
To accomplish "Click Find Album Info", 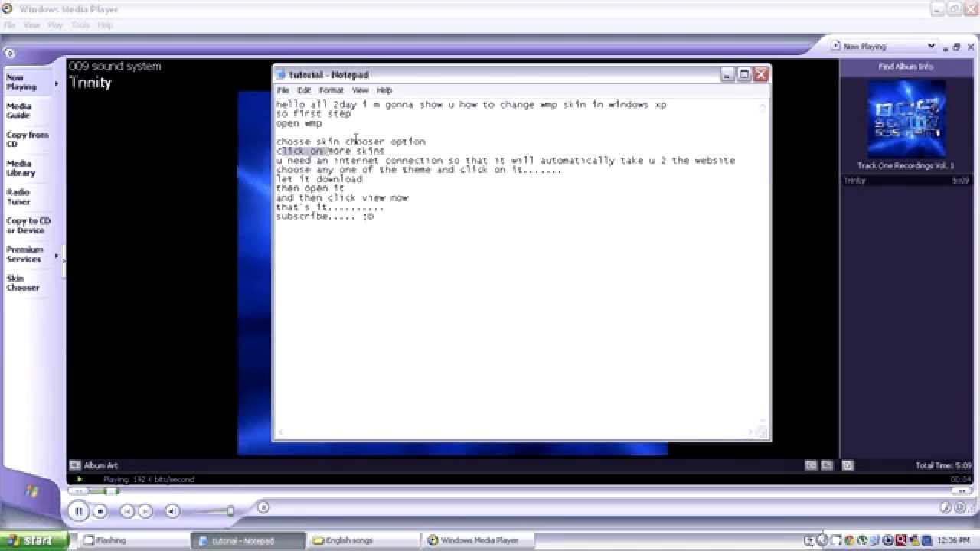I will pyautogui.click(x=906, y=67).
